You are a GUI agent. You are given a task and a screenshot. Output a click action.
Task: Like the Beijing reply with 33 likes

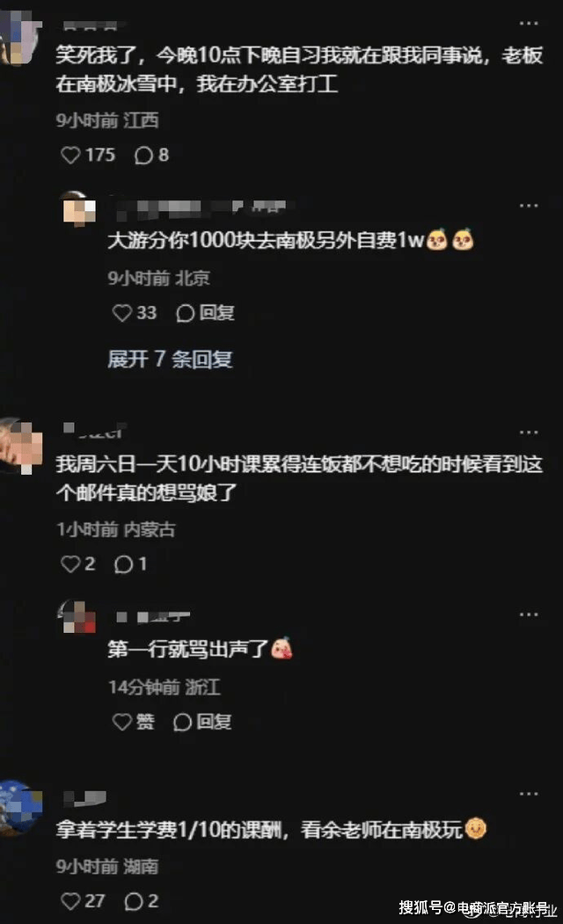coord(135,312)
